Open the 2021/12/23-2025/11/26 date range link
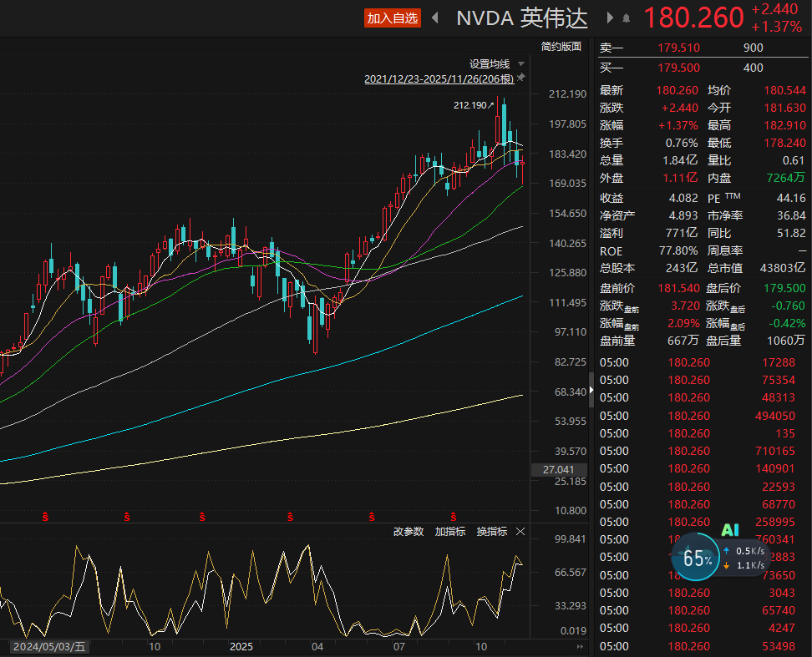Screen dimensions: 812x657 tap(438, 78)
